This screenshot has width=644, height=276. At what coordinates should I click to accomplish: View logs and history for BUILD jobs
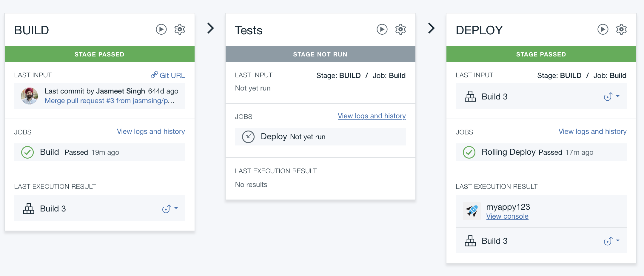pos(151,131)
